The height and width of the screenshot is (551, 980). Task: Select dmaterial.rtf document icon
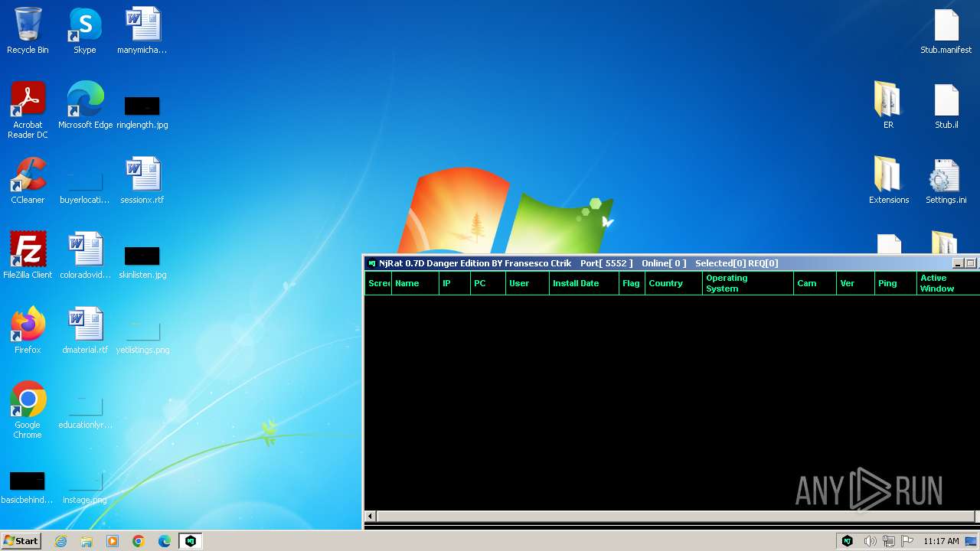[85, 331]
